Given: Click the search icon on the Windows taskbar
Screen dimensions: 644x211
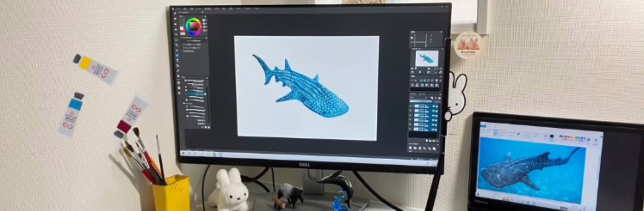Looking at the screenshot, I should click(189, 153).
